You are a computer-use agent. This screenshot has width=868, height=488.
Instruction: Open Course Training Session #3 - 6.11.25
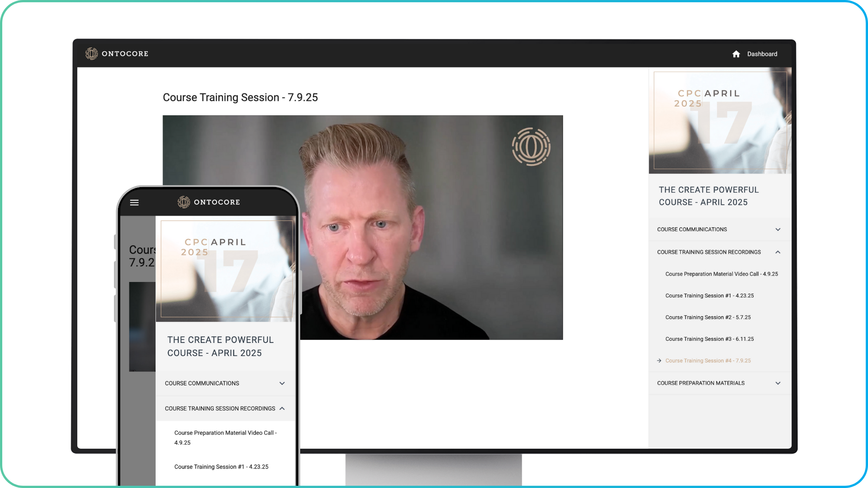click(709, 339)
